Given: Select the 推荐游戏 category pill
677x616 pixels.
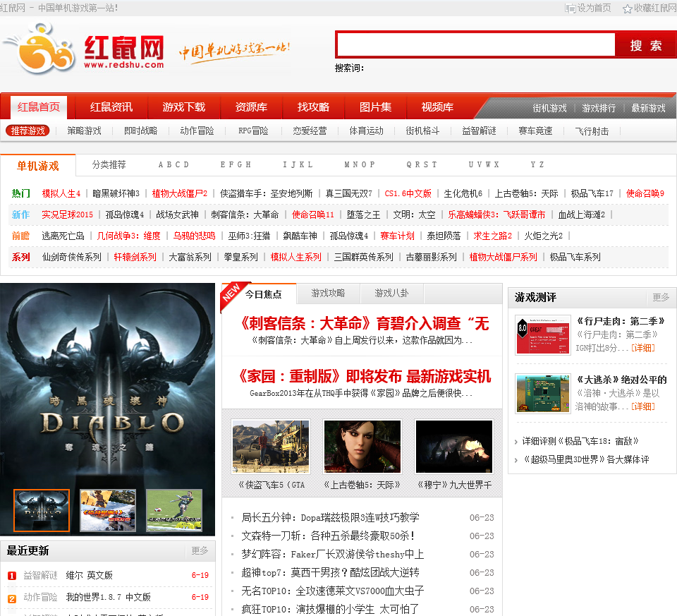Looking at the screenshot, I should click(x=28, y=131).
